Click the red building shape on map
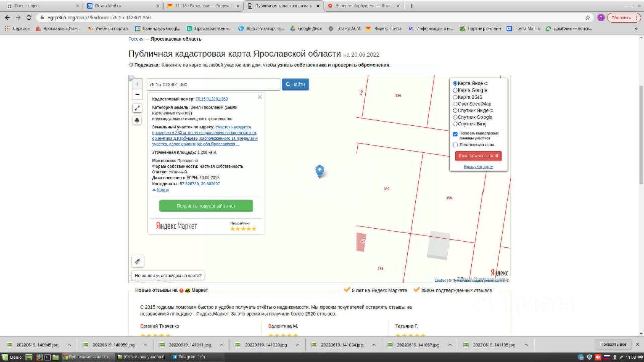The width and height of the screenshot is (644, 362). click(361, 242)
